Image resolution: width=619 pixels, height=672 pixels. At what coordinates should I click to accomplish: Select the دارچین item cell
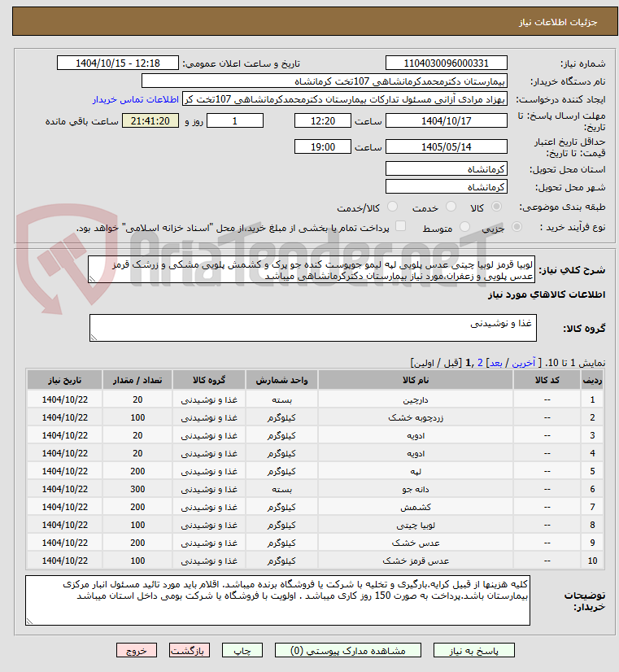(416, 399)
